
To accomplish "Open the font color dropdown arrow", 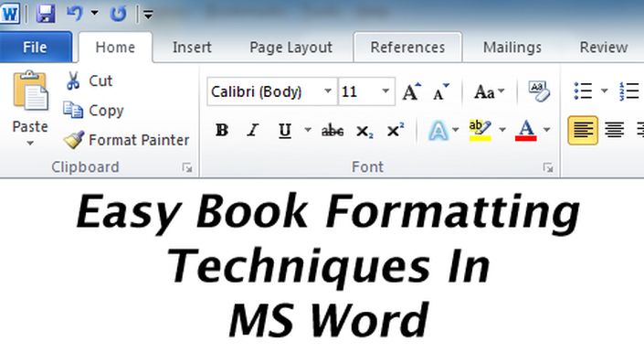I will click(546, 130).
